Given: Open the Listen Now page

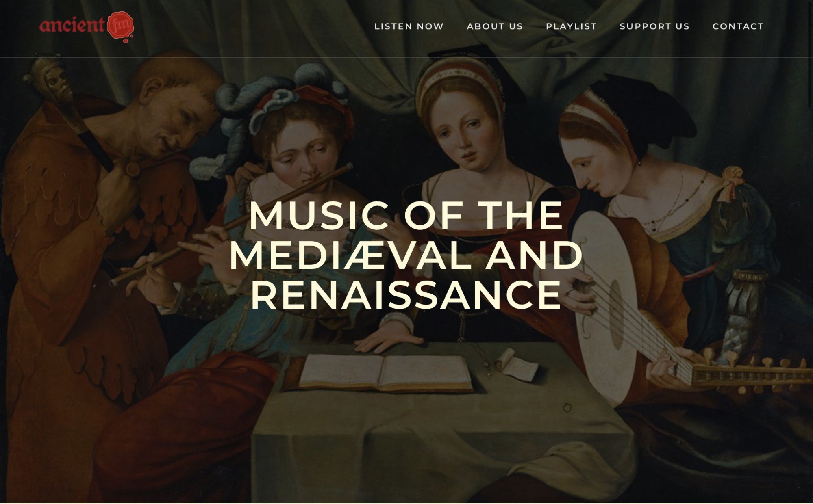Looking at the screenshot, I should (409, 26).
